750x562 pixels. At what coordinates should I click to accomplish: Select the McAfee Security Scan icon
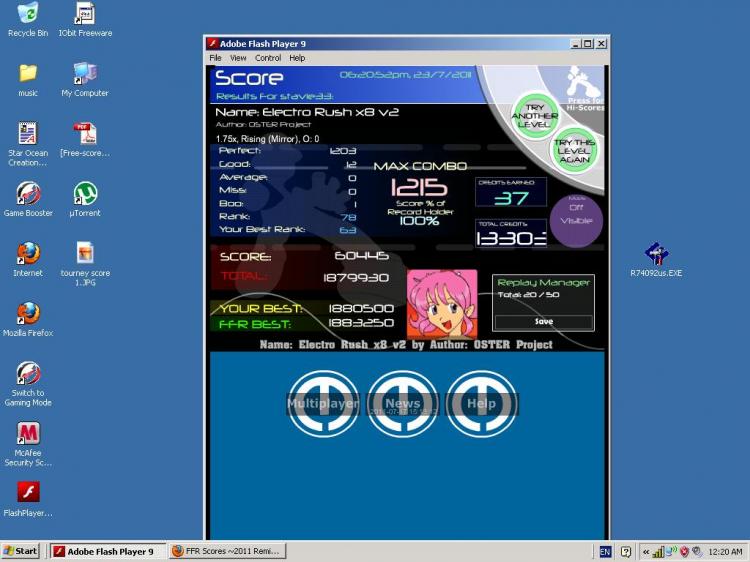[28, 444]
